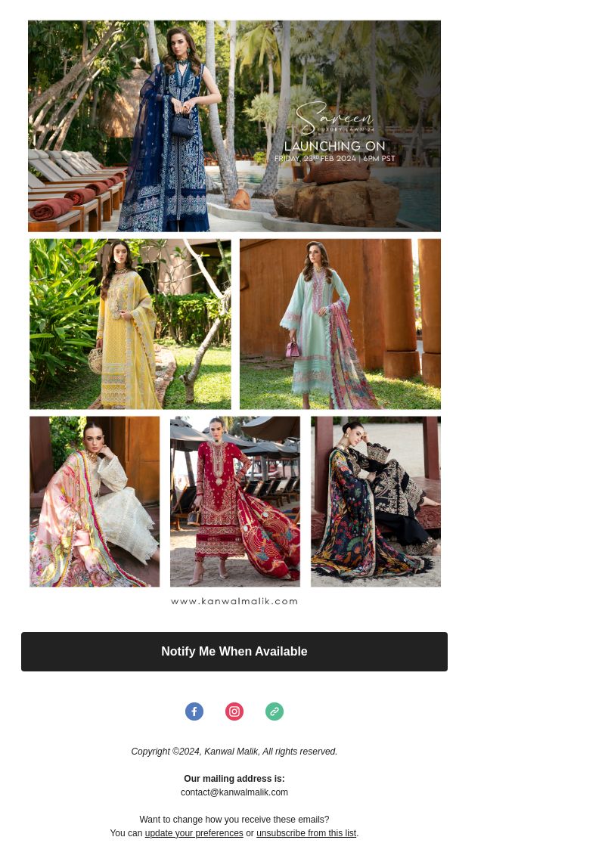The height and width of the screenshot is (868, 605).
Task: Click the copyright Kanwal Malik notice
Action: pyautogui.click(x=234, y=752)
